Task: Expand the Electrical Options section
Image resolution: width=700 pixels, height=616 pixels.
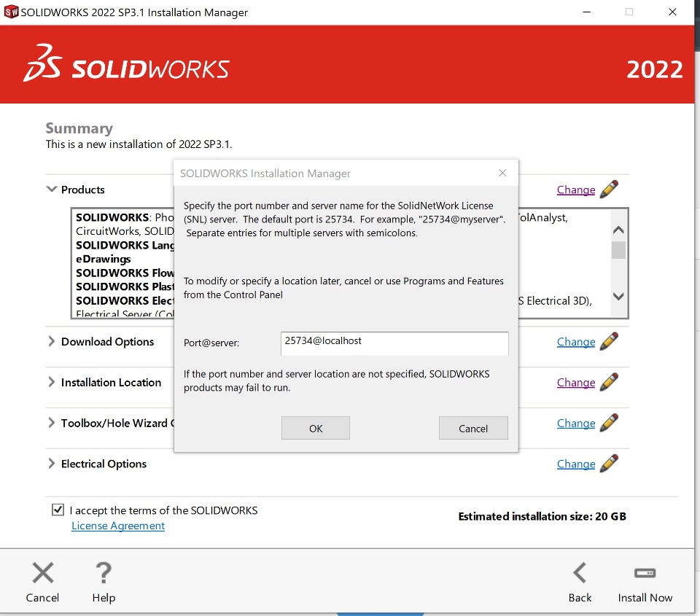Action: tap(52, 464)
